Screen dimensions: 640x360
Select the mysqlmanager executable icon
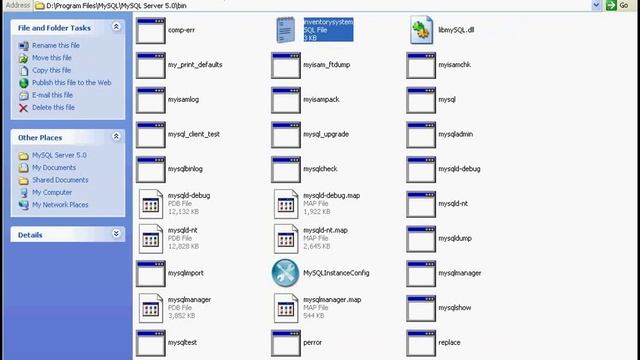(421, 273)
